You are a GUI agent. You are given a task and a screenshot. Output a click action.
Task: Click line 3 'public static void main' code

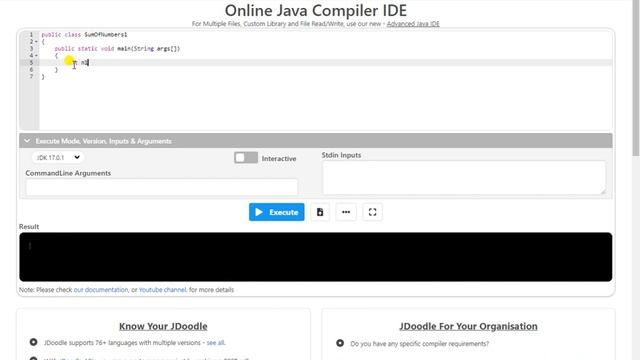pos(117,49)
